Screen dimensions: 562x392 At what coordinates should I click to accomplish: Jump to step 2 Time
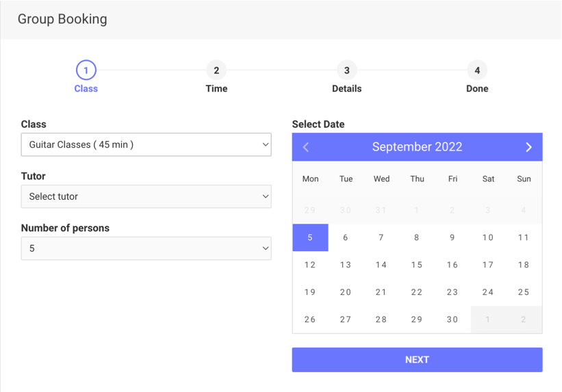[216, 70]
